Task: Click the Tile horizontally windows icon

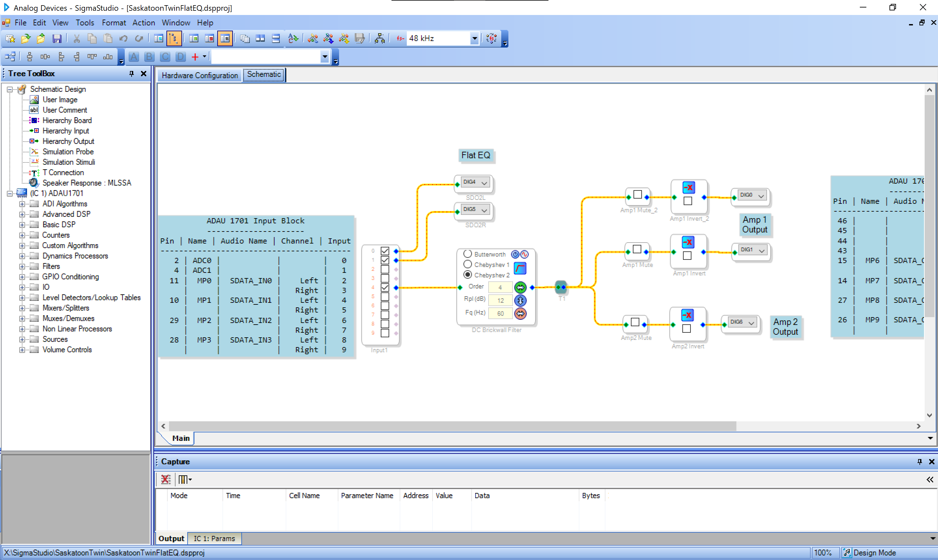Action: click(x=260, y=38)
